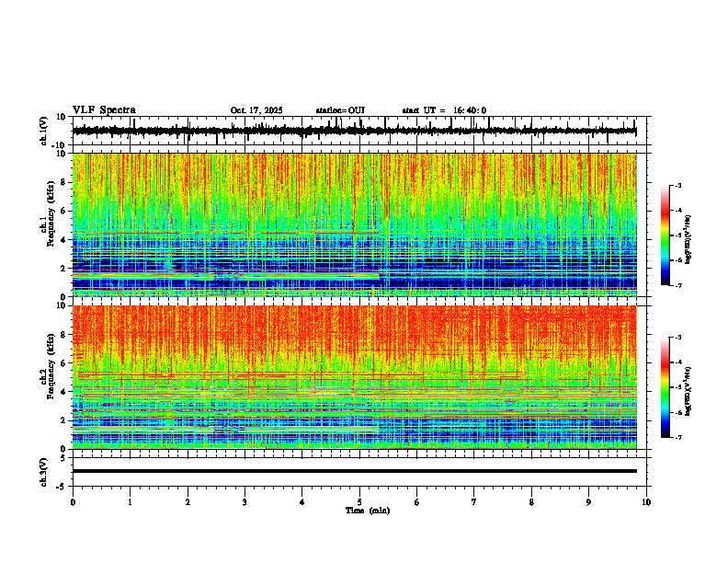This screenshot has width=728, height=563.
Task: Click the time axis tick label "1"
Action: click(x=130, y=502)
